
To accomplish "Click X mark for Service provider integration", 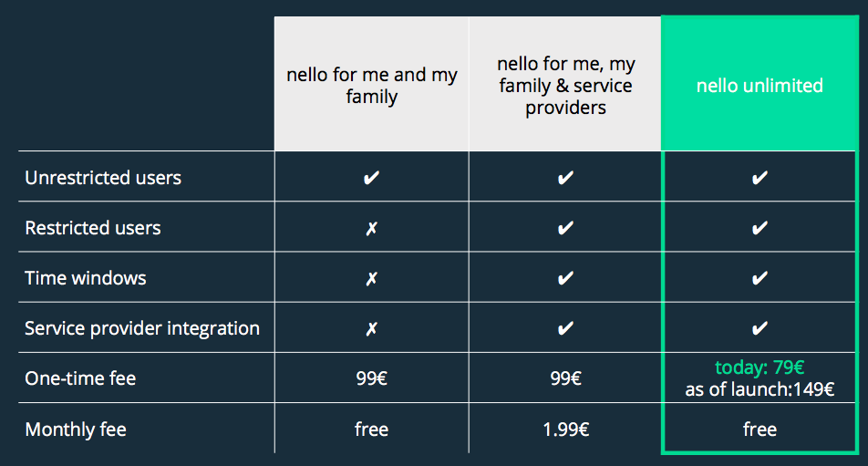I will click(371, 328).
